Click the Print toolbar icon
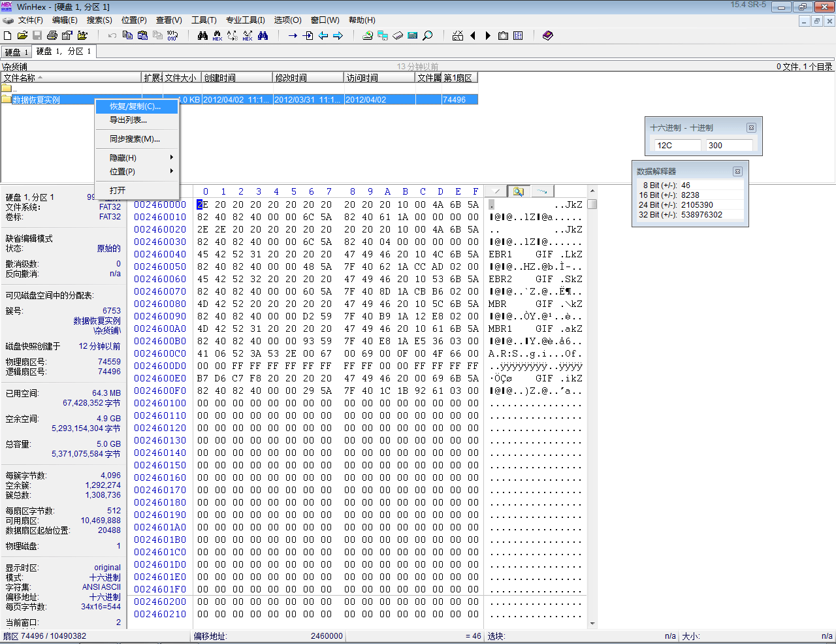The width and height of the screenshot is (836, 644). [x=52, y=35]
